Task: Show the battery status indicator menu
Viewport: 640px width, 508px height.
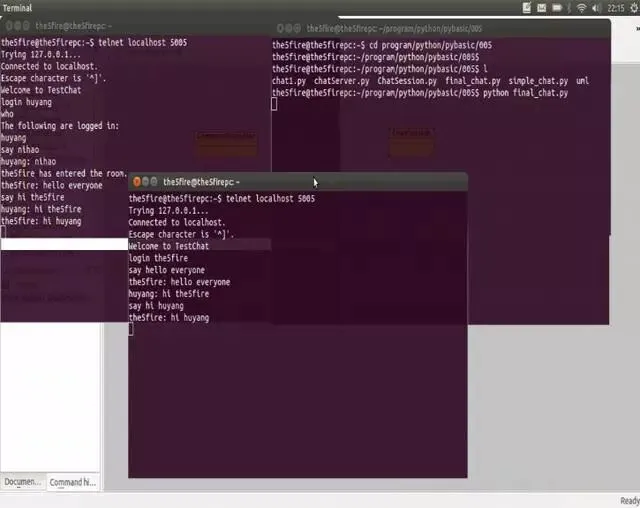Action: [x=557, y=8]
